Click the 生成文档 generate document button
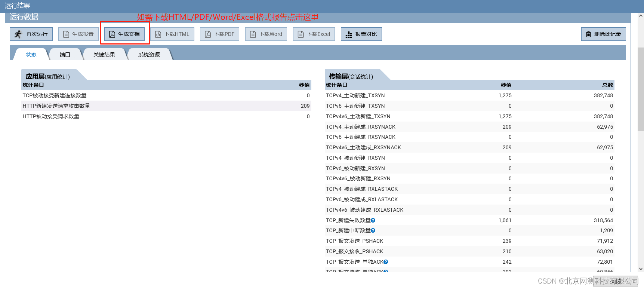 pyautogui.click(x=124, y=34)
